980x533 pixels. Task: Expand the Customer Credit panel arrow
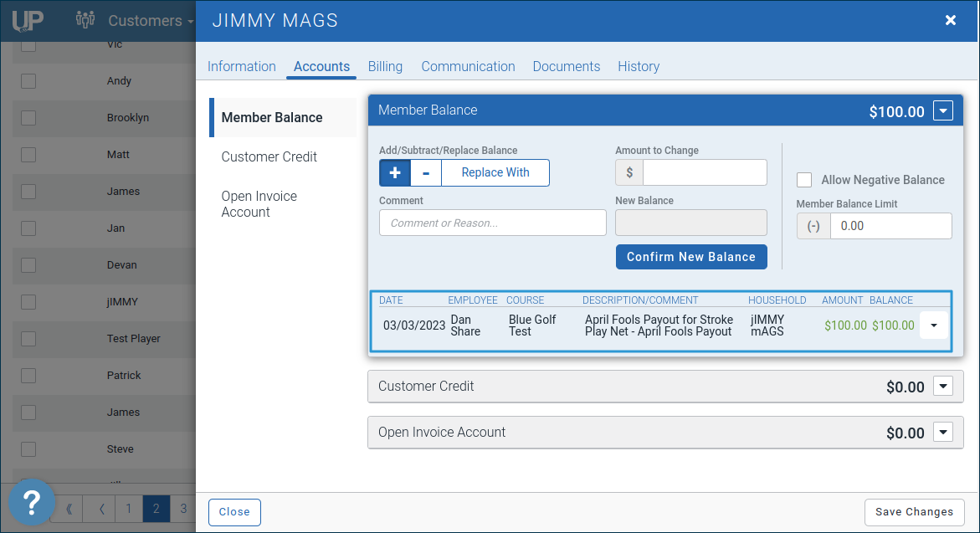tap(943, 387)
